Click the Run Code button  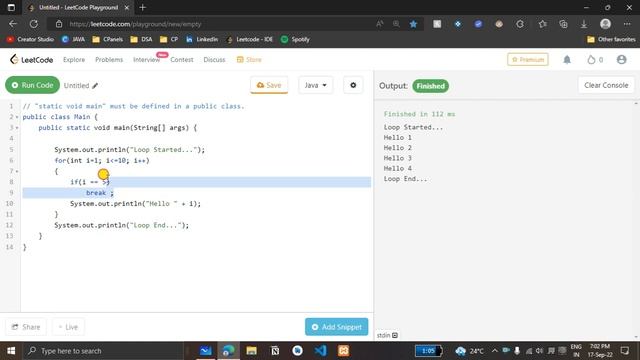tap(32, 85)
